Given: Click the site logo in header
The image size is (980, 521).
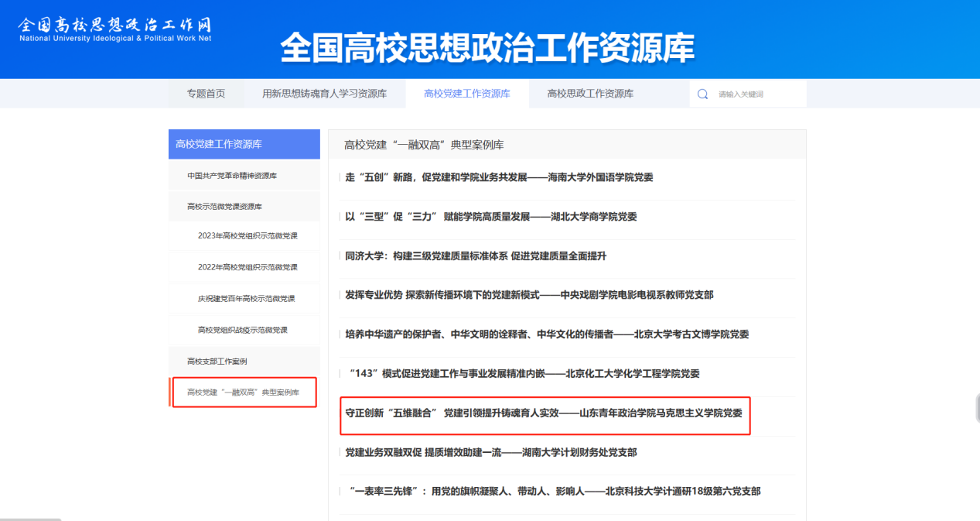Looking at the screenshot, I should pyautogui.click(x=114, y=29).
